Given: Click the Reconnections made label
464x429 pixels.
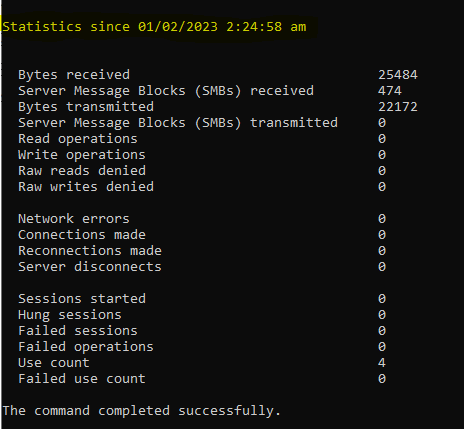Looking at the screenshot, I should (x=90, y=251).
